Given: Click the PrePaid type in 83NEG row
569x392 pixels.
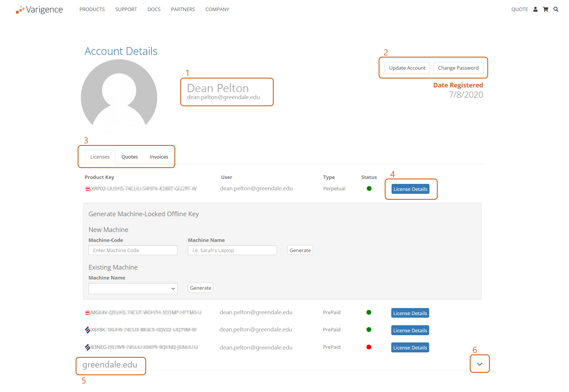Looking at the screenshot, I should point(332,347).
